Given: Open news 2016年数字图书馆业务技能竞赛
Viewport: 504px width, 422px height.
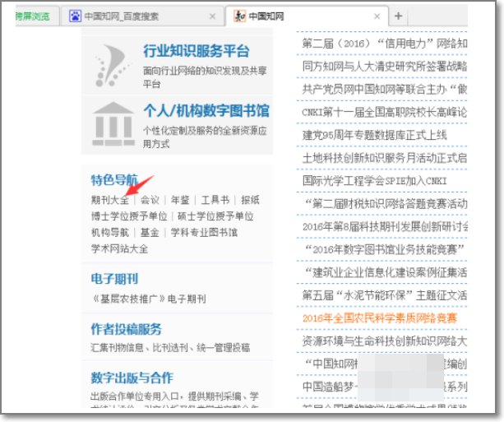Looking at the screenshot, I should pos(385,249).
